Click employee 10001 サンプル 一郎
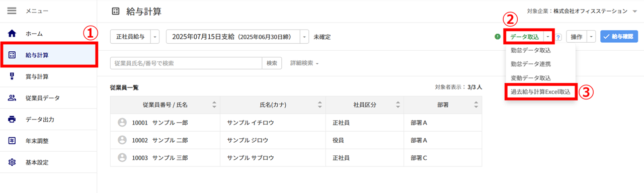This screenshot has width=644, height=193. pyautogui.click(x=159, y=122)
